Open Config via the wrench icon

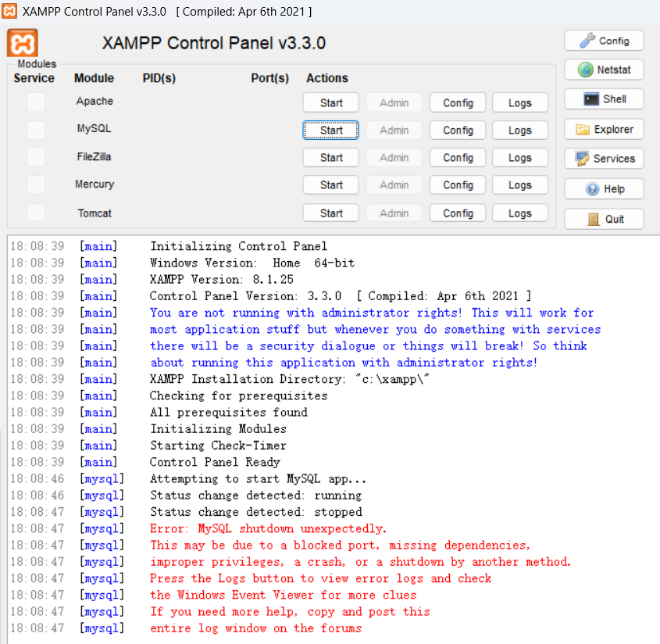(604, 41)
